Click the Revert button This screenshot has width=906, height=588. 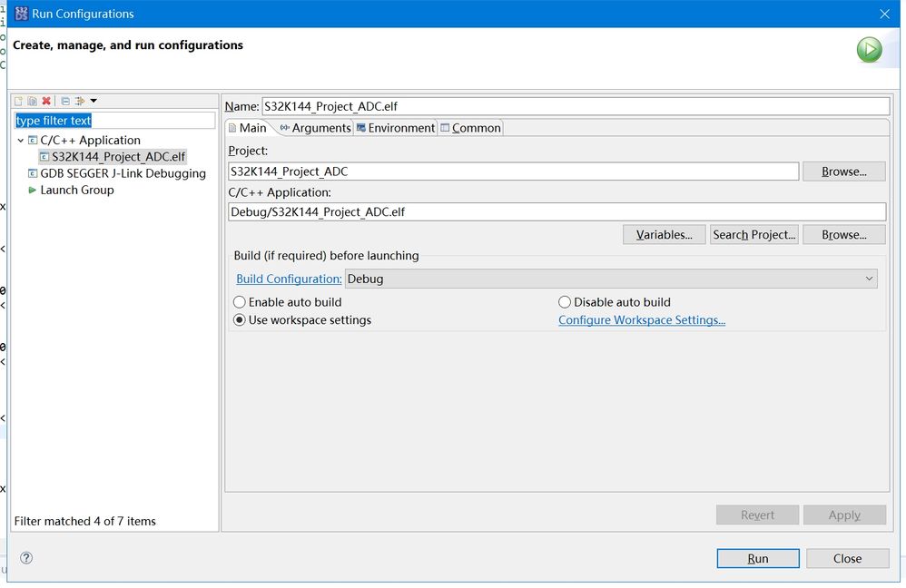pos(757,514)
